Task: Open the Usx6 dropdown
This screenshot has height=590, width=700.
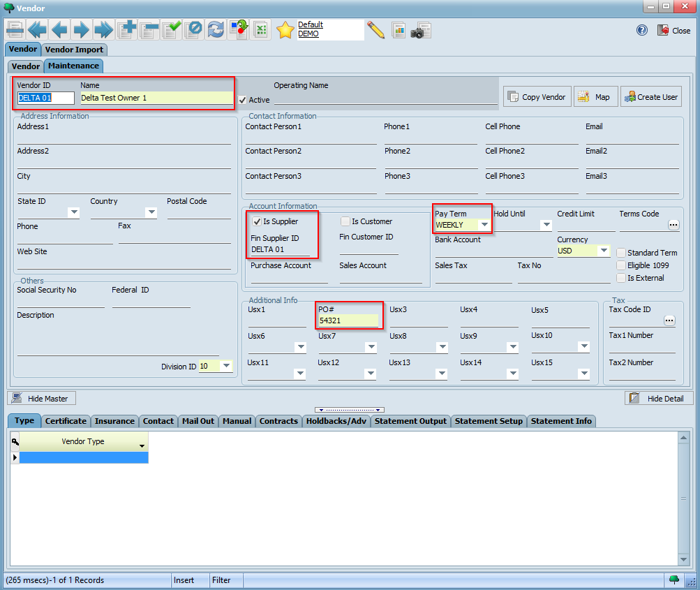Action: [x=301, y=346]
